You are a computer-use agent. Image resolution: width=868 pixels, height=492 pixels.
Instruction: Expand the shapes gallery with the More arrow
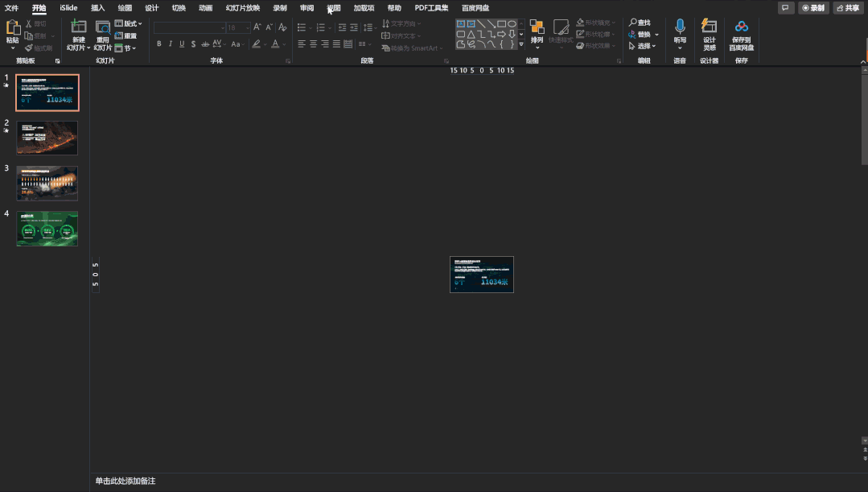pos(521,44)
